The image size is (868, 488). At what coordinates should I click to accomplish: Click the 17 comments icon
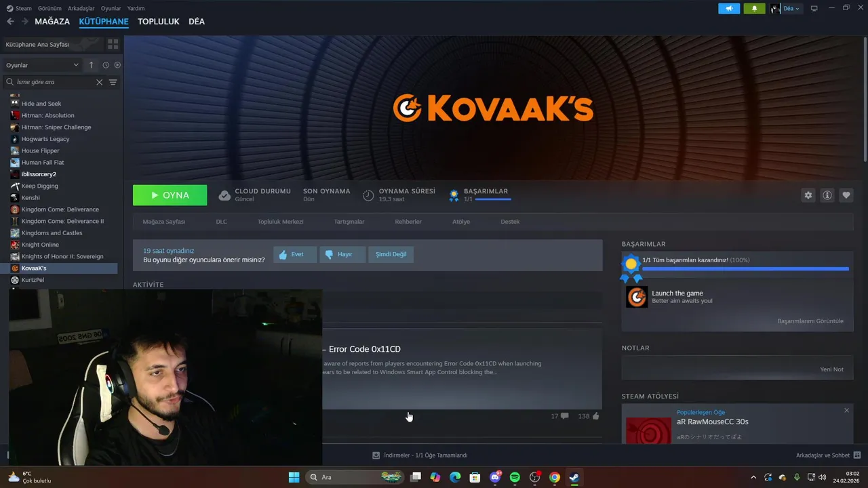(564, 416)
